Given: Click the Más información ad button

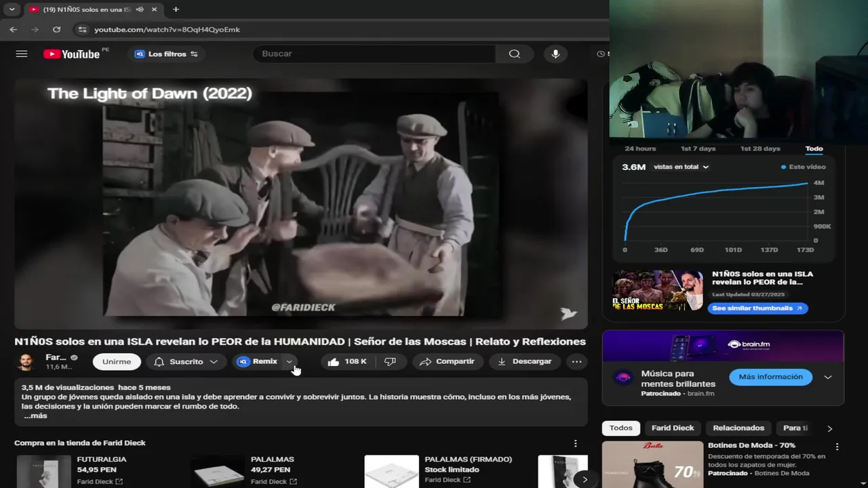Looking at the screenshot, I should pos(770,377).
